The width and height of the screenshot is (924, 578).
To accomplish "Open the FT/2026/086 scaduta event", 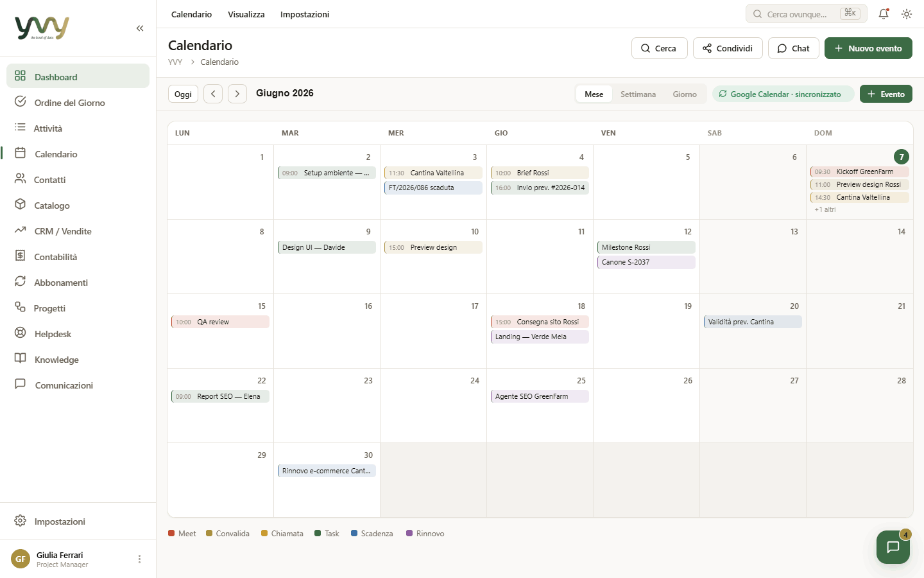I will coord(433,188).
